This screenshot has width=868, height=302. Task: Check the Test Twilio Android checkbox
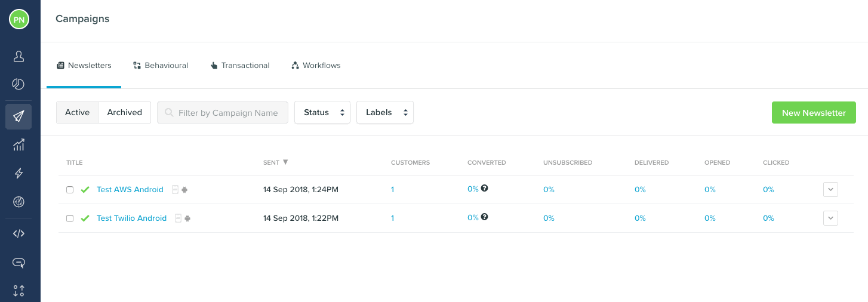[x=70, y=218]
